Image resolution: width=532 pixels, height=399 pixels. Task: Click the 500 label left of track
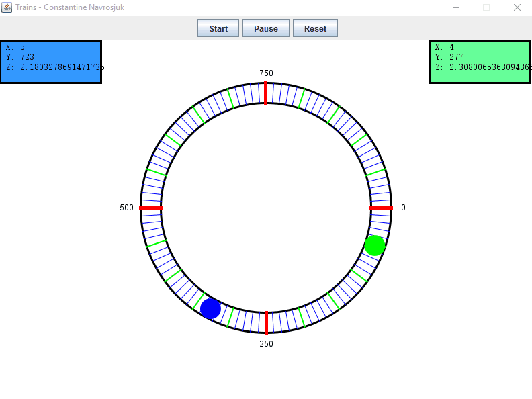(x=127, y=208)
